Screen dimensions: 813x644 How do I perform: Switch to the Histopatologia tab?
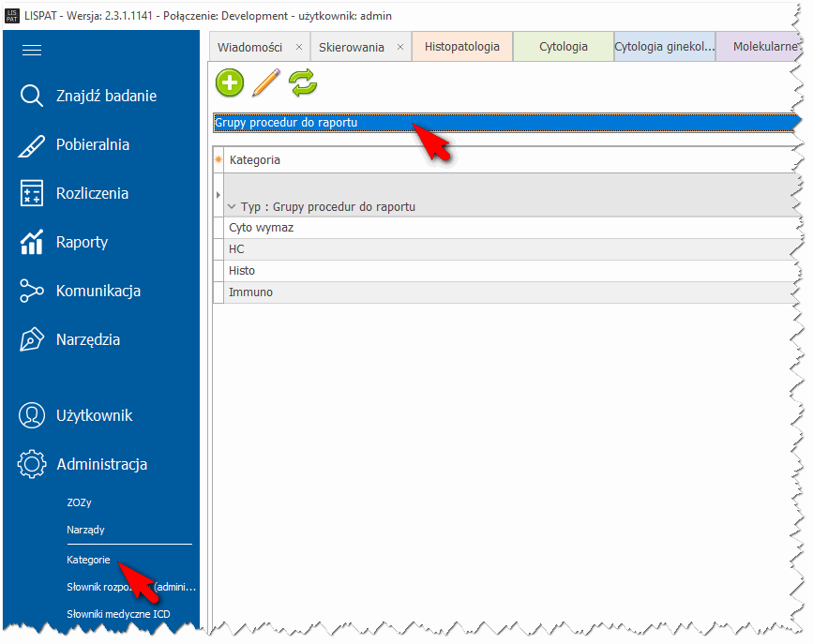(x=461, y=47)
